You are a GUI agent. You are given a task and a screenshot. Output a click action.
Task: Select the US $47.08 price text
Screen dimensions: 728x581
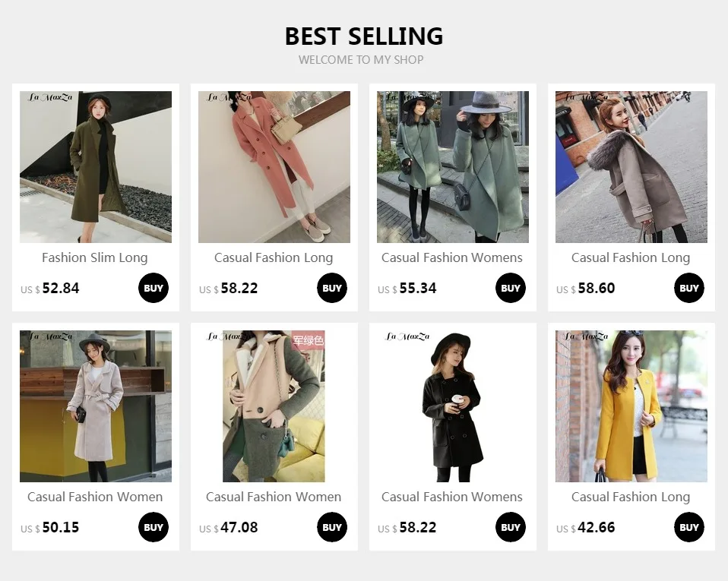coord(229,528)
